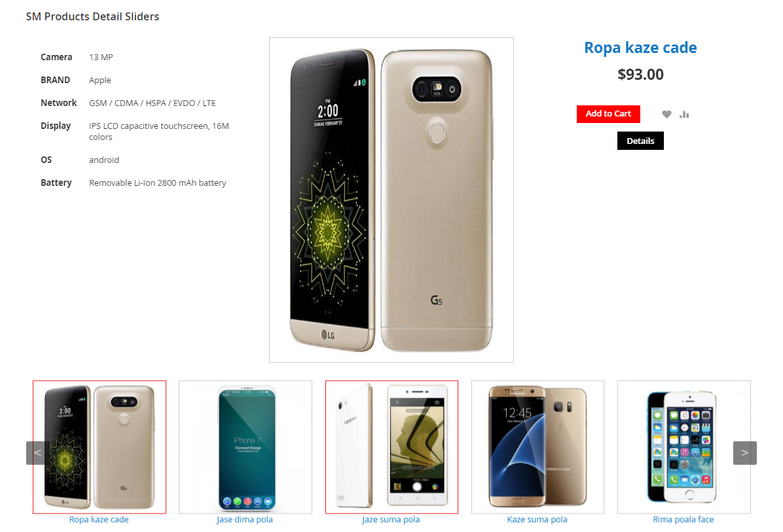Viewport: 783px width, 532px height.
Task: Open the Jase dima pola caption link
Action: [245, 520]
